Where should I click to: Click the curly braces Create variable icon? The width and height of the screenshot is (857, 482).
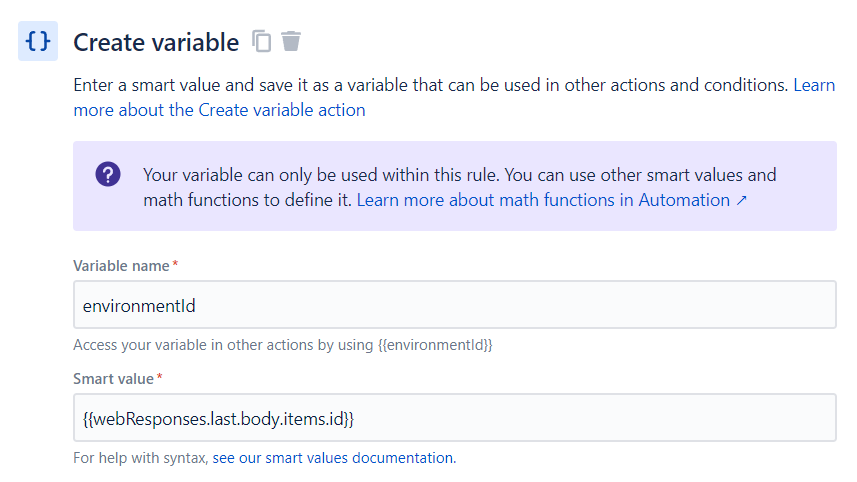[37, 41]
